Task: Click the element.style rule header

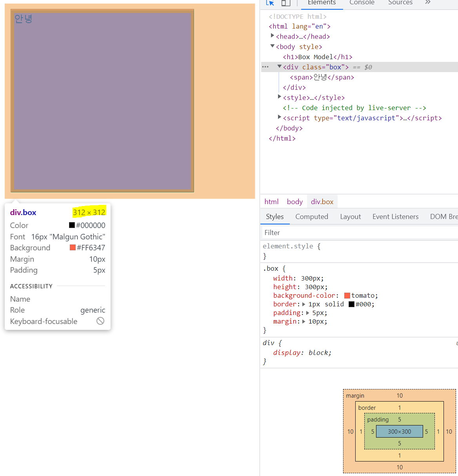Action: pos(292,246)
